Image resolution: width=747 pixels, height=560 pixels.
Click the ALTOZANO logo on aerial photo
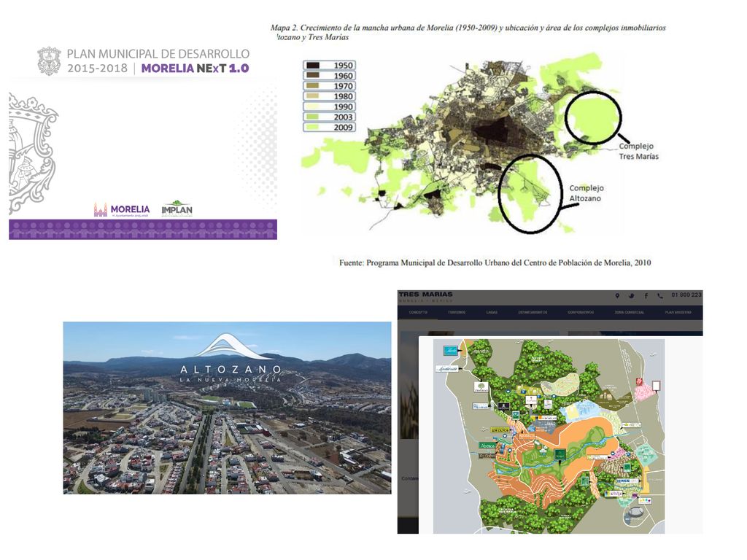point(231,359)
